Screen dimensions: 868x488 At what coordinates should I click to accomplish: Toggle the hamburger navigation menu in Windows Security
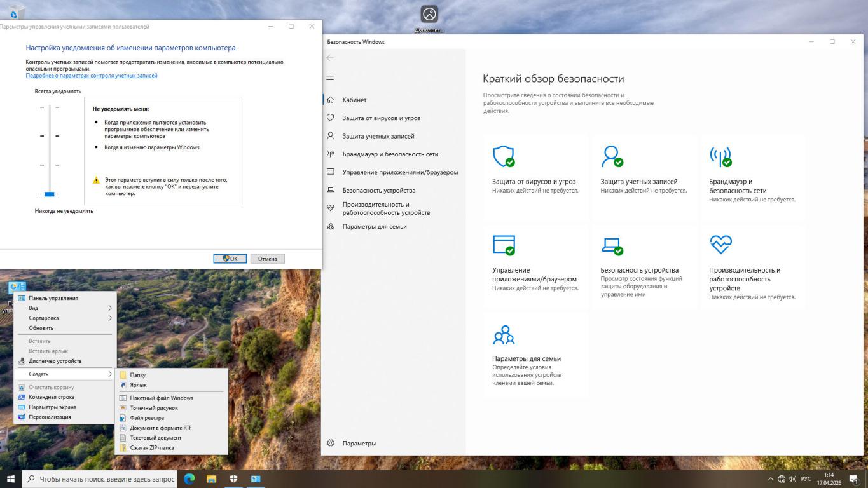[329, 78]
